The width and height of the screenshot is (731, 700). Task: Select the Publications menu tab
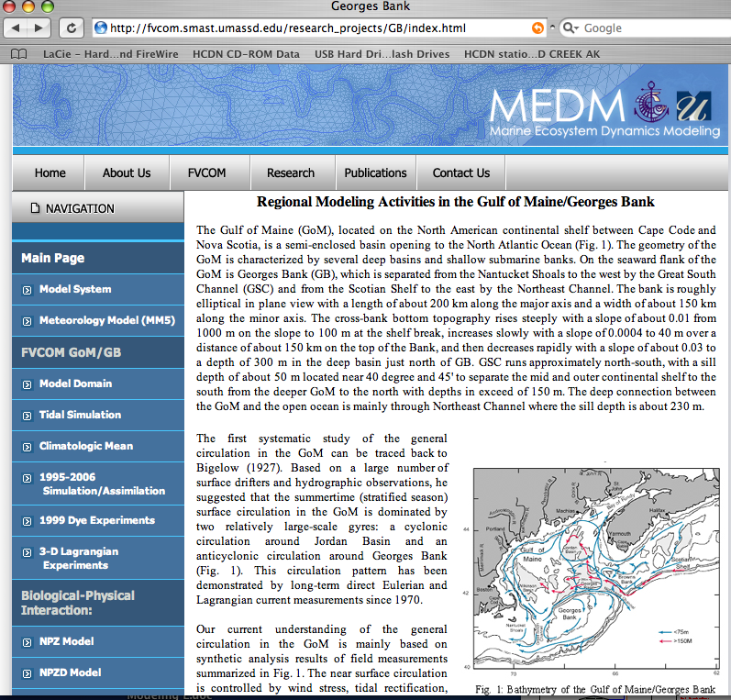click(375, 173)
